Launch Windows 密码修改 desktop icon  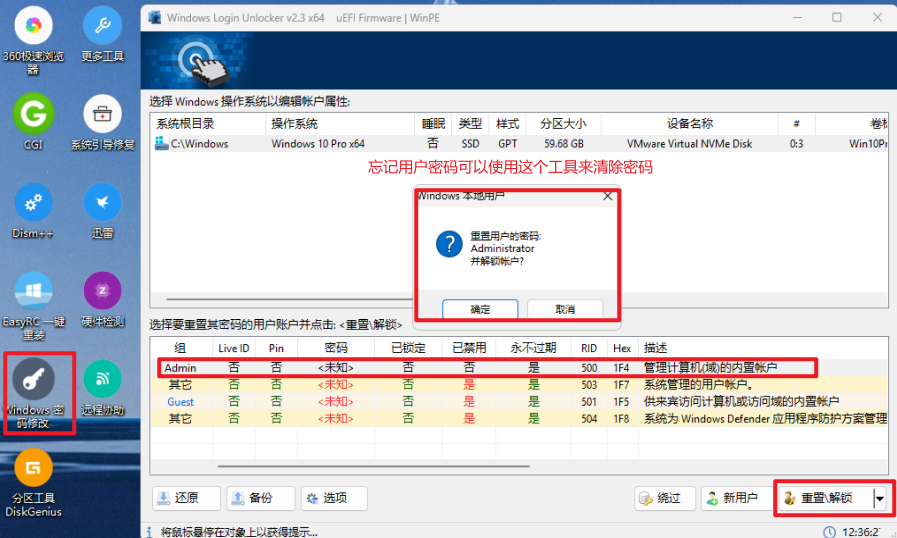pyautogui.click(x=34, y=394)
